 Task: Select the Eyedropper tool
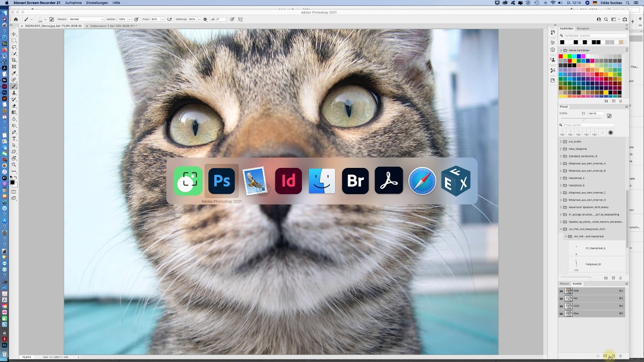[x=14, y=73]
